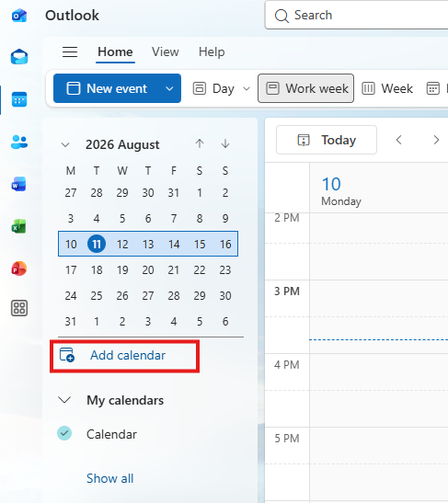The image size is (448, 503).
Task: Switch to Week view
Action: (387, 88)
